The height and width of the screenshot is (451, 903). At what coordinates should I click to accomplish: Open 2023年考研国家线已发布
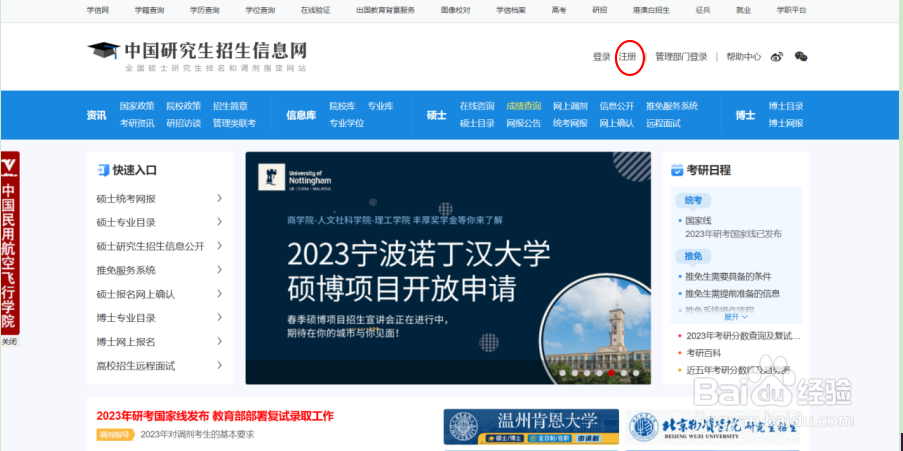[x=733, y=234]
